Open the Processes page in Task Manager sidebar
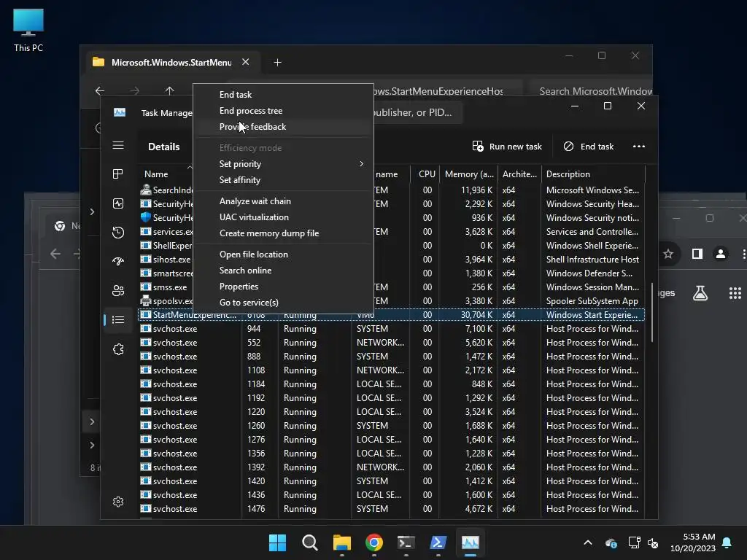 click(118, 174)
